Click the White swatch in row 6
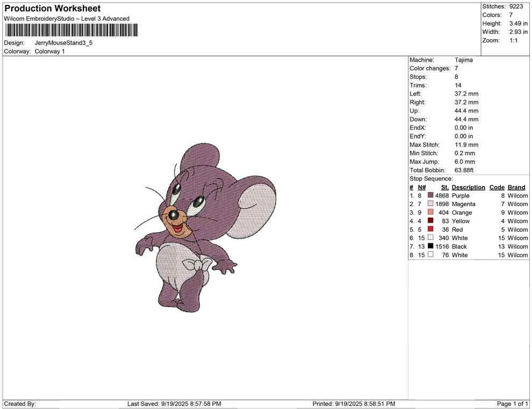This screenshot has height=409, width=532. tap(430, 238)
